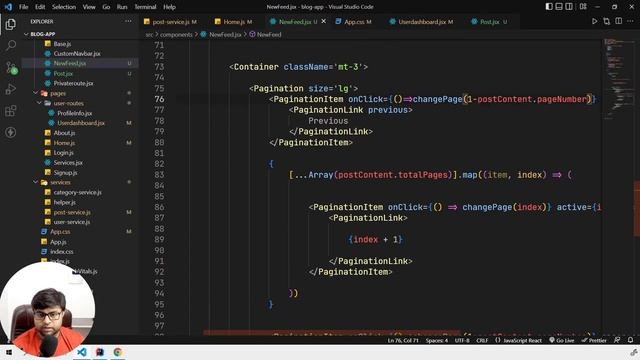640x360 pixels.
Task: Open ProfileInfo.jsx in explorer
Action: point(74,113)
